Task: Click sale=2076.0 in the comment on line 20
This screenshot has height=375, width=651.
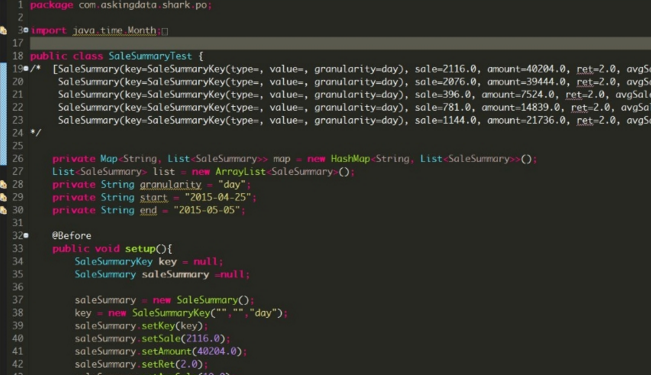Action: click(x=445, y=82)
